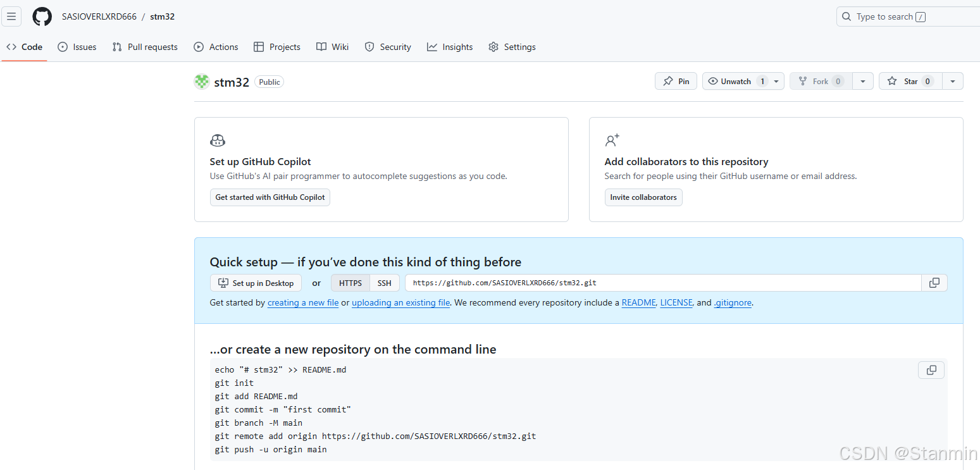Open the Actions tab

216,47
